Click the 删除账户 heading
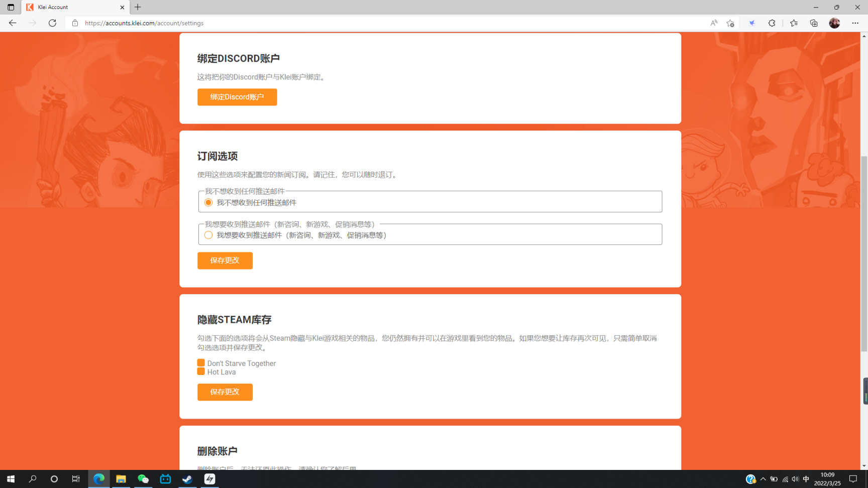The height and width of the screenshot is (488, 868). [218, 451]
